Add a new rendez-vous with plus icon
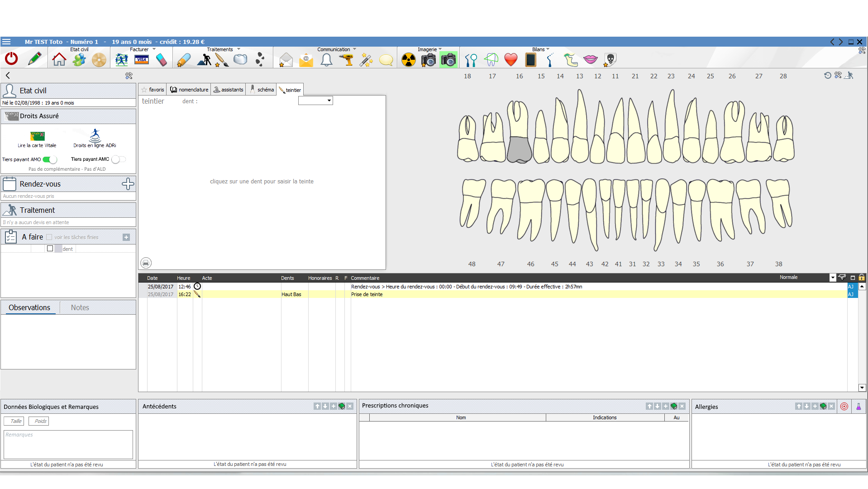 [128, 184]
